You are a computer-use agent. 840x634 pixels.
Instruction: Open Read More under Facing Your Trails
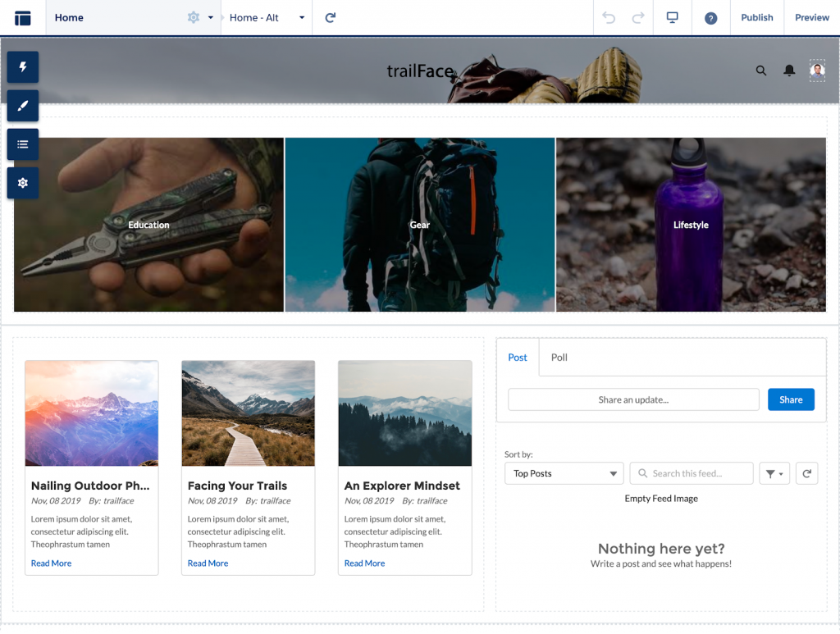pos(208,563)
